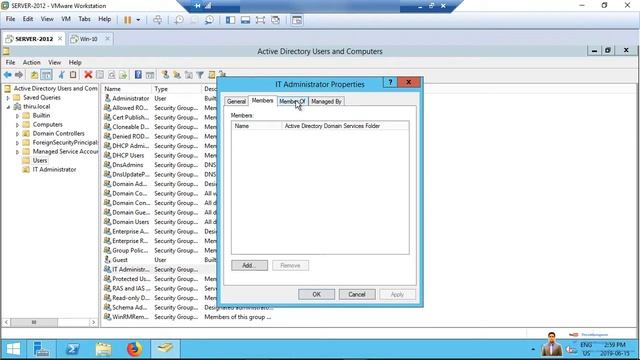Click the Back arrow in ADUC toolbar

pyautogui.click(x=7, y=75)
